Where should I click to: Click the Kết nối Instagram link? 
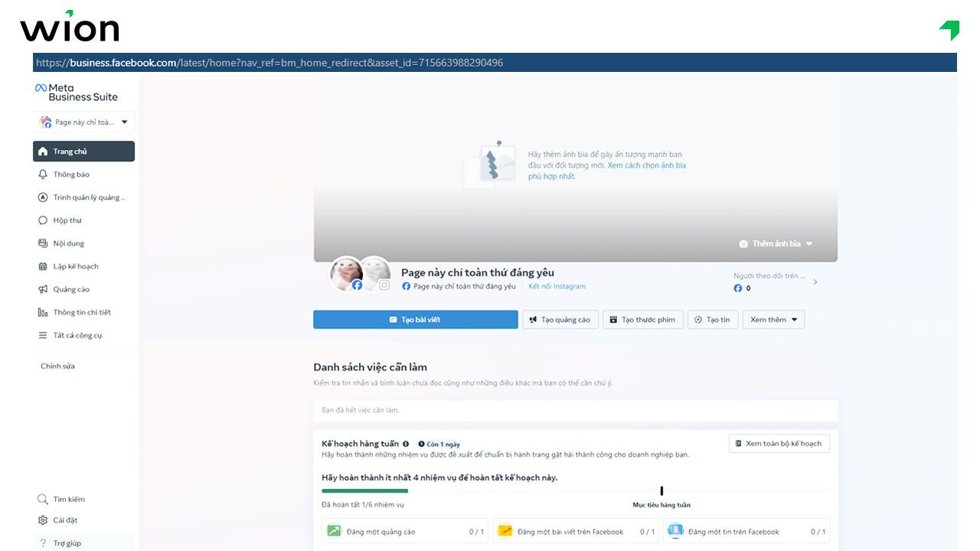pyautogui.click(x=557, y=286)
